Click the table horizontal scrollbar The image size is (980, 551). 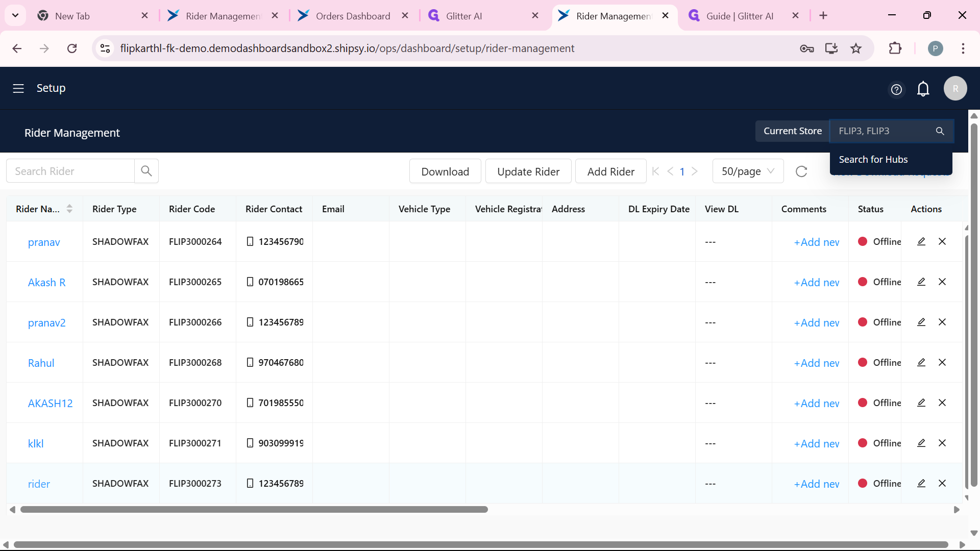pyautogui.click(x=254, y=509)
